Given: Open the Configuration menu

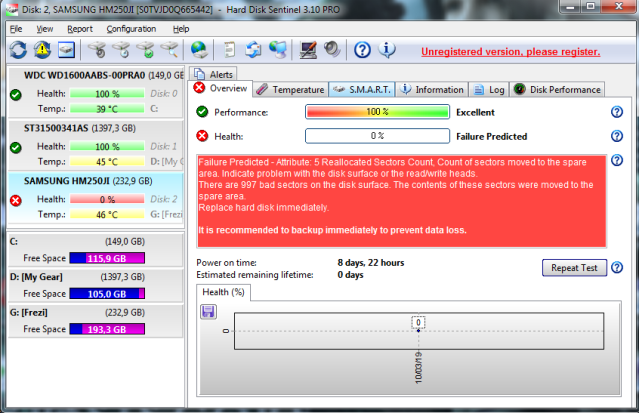Looking at the screenshot, I should 131,29.
